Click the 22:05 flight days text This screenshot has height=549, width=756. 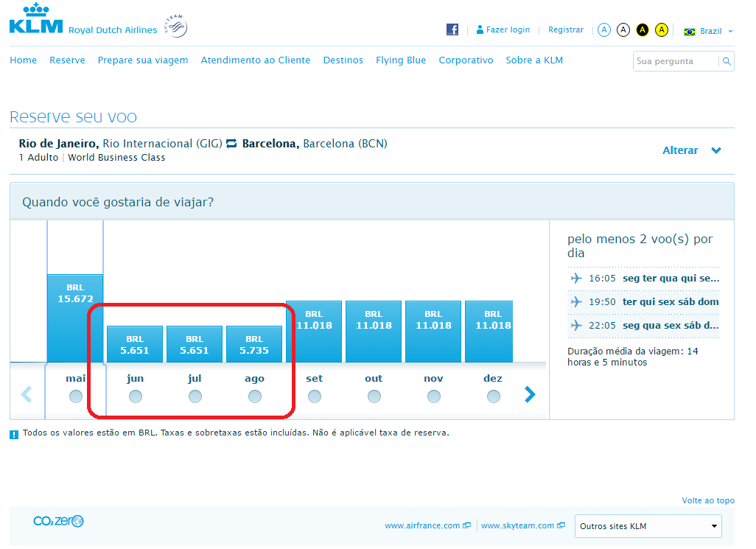[x=671, y=326]
